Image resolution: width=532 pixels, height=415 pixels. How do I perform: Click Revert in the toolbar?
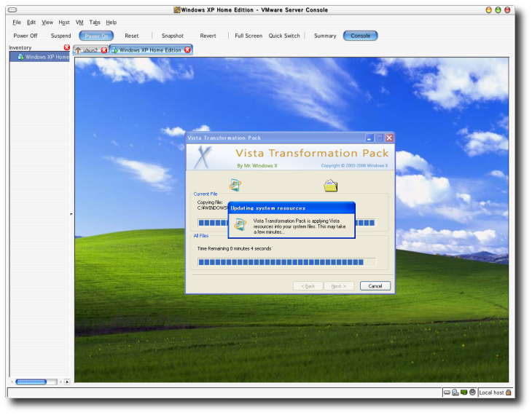(x=208, y=36)
